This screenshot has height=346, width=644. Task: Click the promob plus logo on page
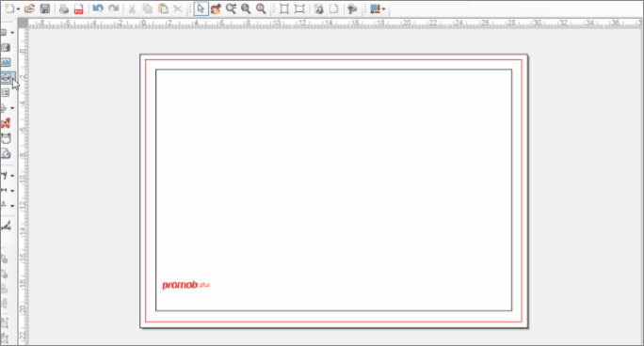coord(186,285)
